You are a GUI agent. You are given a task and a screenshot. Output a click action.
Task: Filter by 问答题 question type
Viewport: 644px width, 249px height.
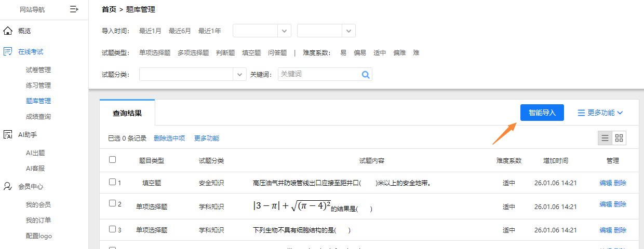click(x=277, y=53)
